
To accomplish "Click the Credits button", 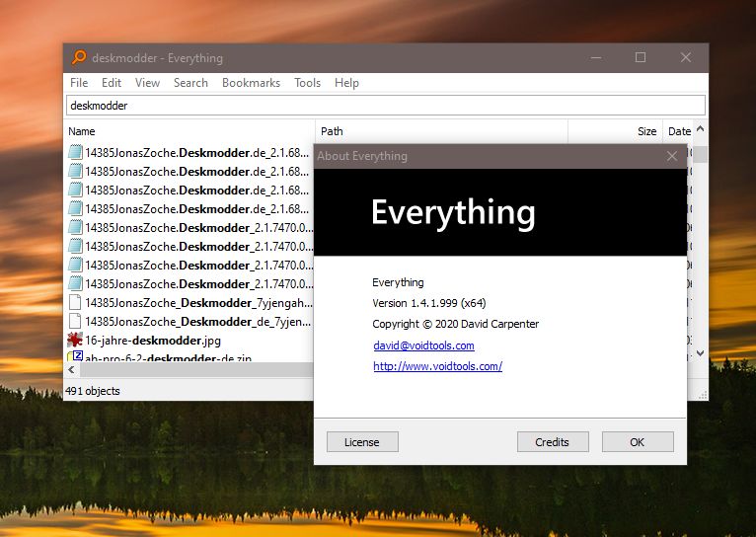I will point(553,442).
